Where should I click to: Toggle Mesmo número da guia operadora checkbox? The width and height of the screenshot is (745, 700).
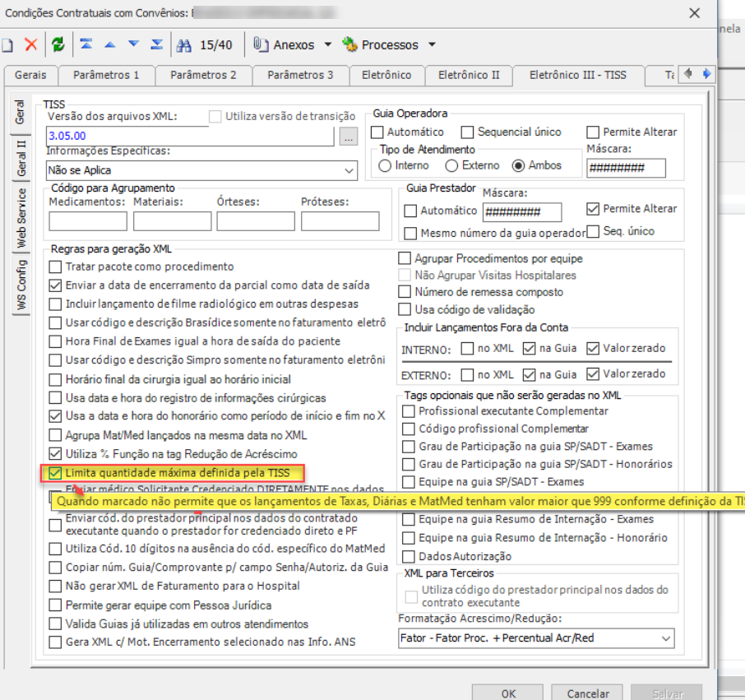tap(410, 234)
